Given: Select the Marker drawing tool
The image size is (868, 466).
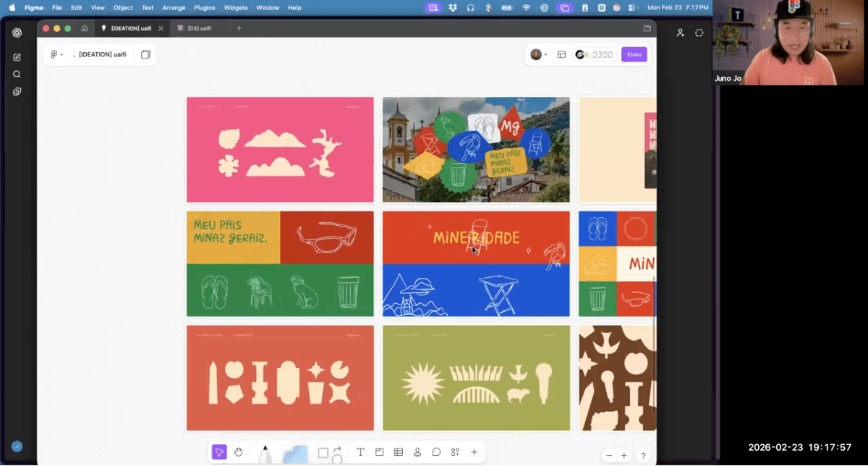Looking at the screenshot, I should (x=266, y=452).
